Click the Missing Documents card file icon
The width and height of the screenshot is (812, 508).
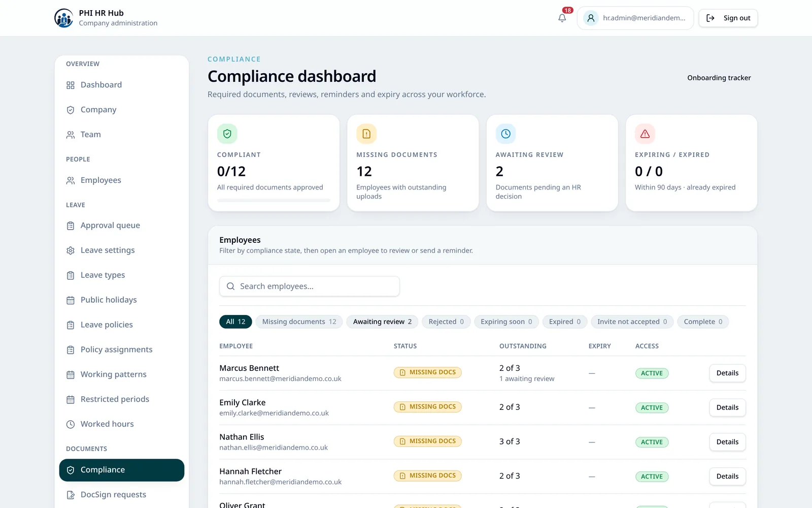pos(366,134)
